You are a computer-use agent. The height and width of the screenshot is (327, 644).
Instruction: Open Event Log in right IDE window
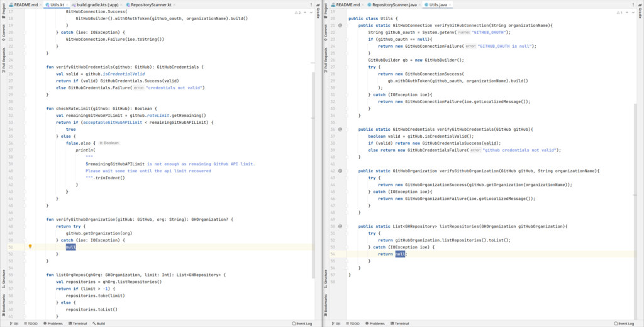(625, 323)
